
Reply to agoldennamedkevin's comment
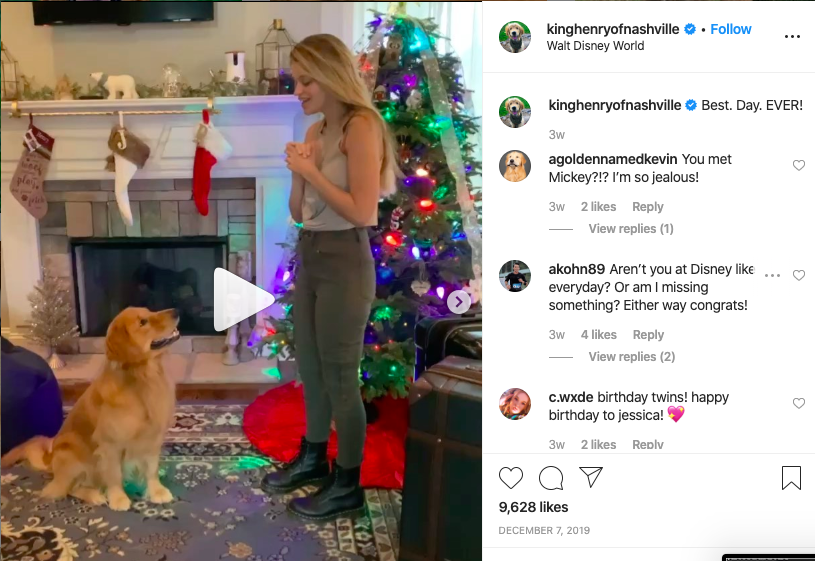click(648, 207)
